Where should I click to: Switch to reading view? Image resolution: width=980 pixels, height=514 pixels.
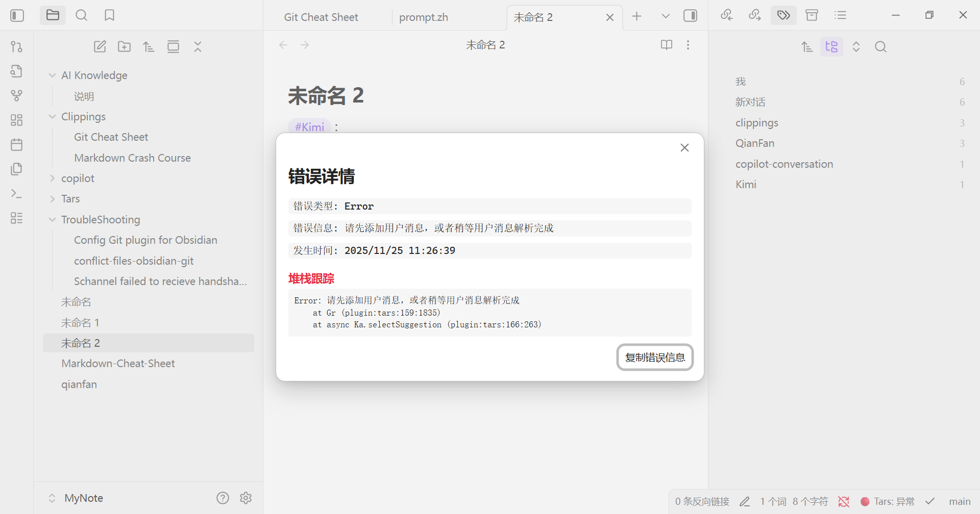[x=666, y=45]
